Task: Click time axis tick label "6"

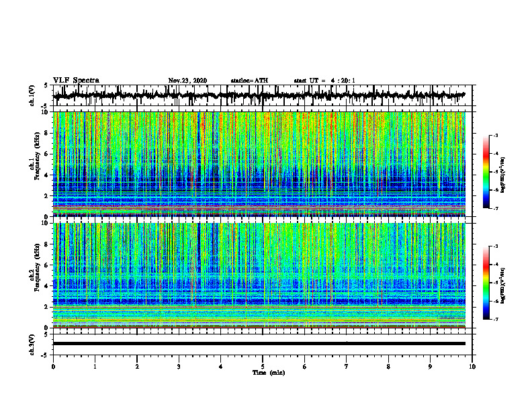Action: [305, 367]
